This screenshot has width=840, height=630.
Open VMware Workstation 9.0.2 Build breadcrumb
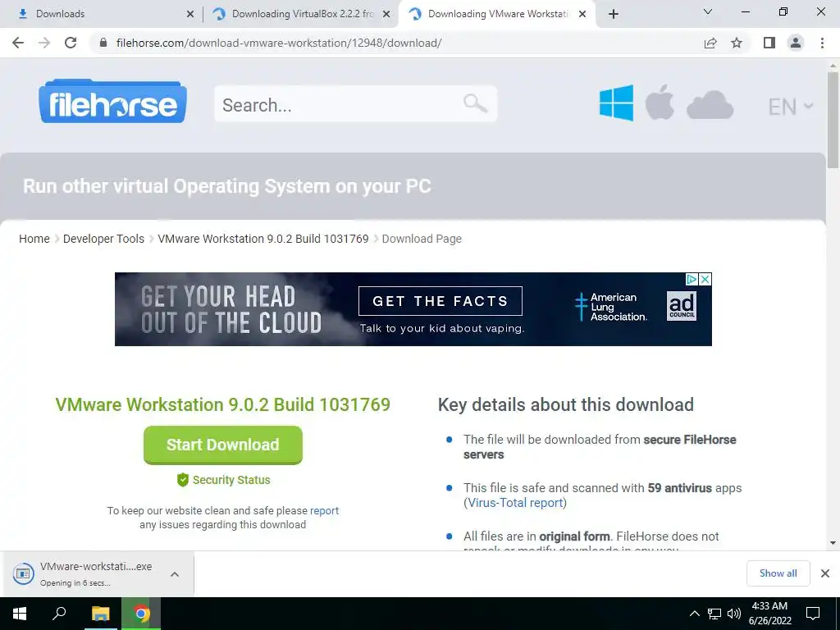click(263, 239)
